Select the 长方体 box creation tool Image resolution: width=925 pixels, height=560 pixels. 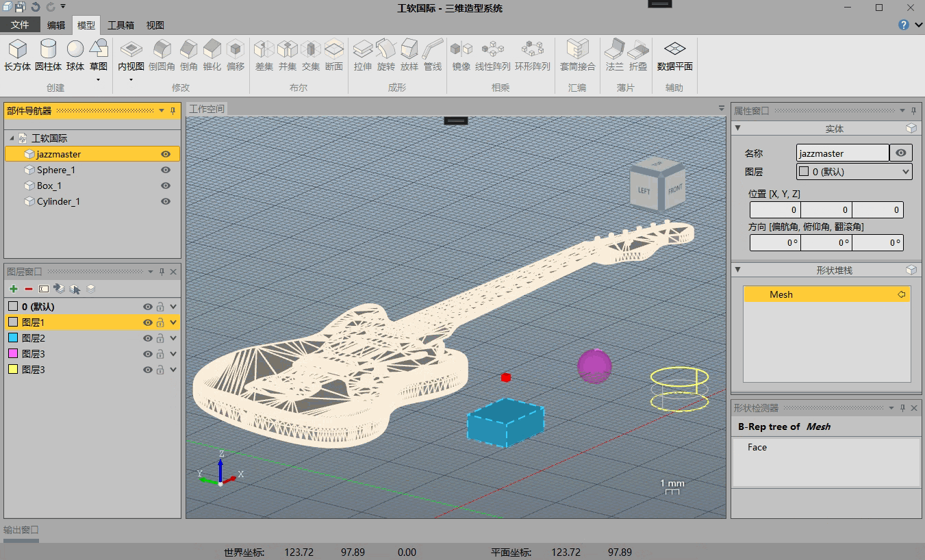tap(17, 55)
